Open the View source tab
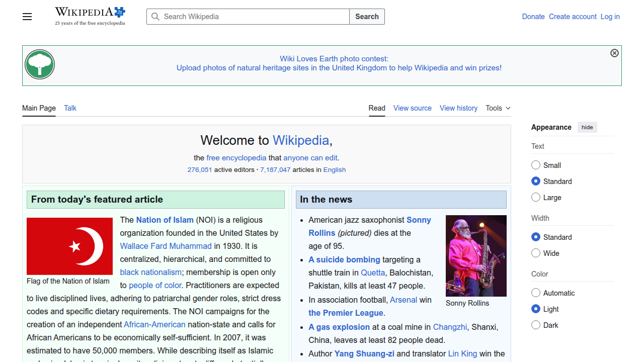This screenshot has height=362, width=644. click(x=413, y=108)
